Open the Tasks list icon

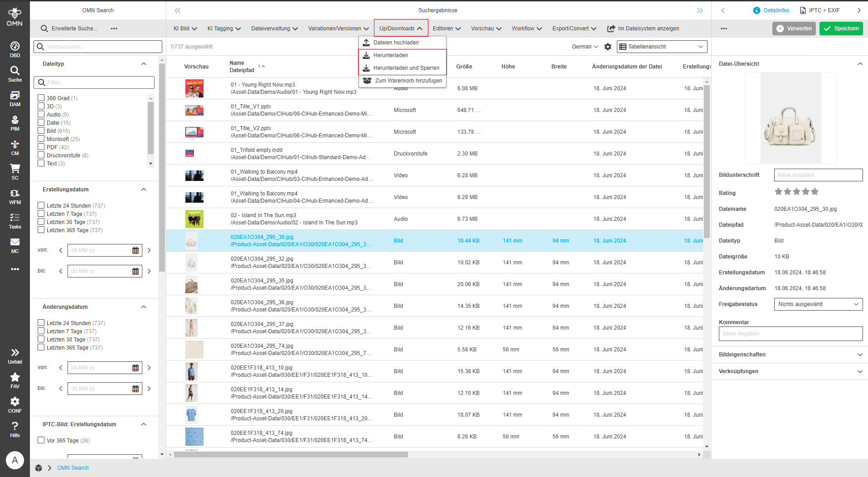coord(15,220)
